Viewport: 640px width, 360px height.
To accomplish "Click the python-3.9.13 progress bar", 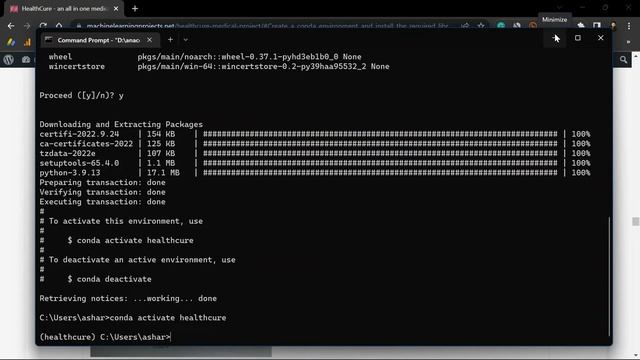I will pyautogui.click(x=380, y=173).
